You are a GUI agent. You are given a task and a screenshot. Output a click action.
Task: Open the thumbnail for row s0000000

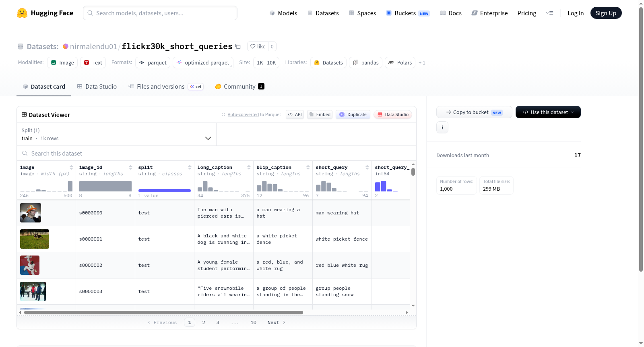31,213
